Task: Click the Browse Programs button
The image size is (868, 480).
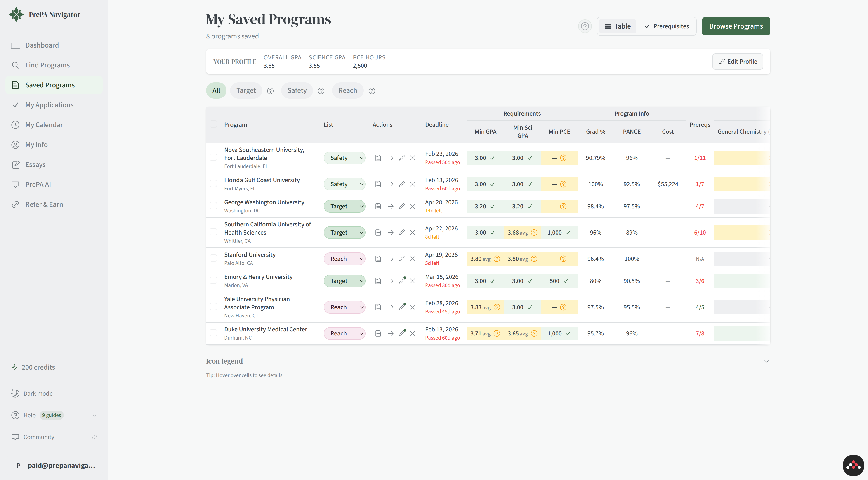Action: [736, 26]
